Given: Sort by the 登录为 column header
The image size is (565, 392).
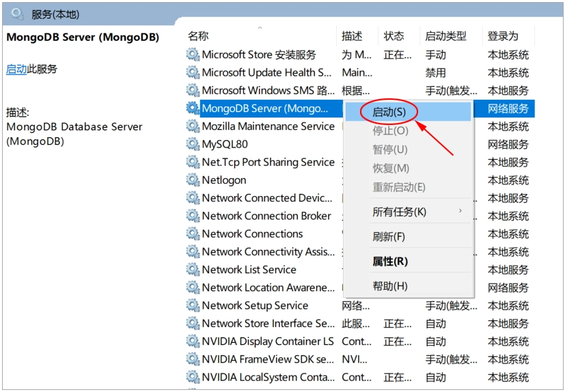Looking at the screenshot, I should [x=503, y=36].
